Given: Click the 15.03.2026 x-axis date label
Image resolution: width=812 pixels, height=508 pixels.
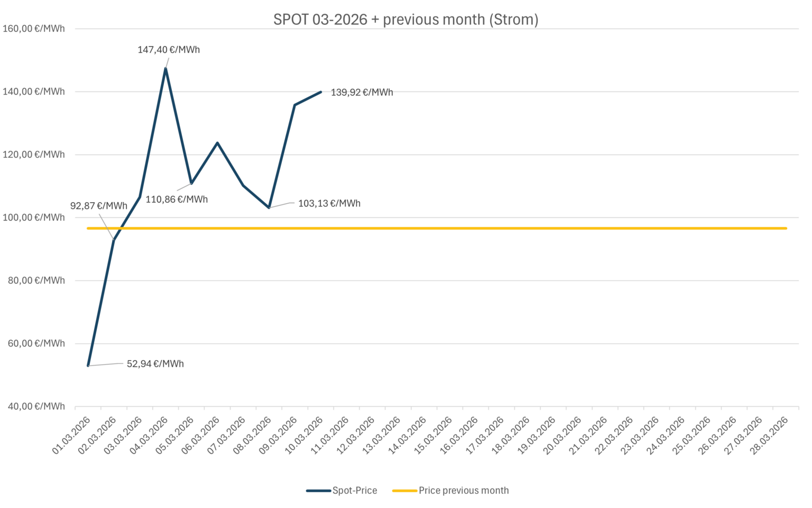Looking at the screenshot, I should pos(433,436).
